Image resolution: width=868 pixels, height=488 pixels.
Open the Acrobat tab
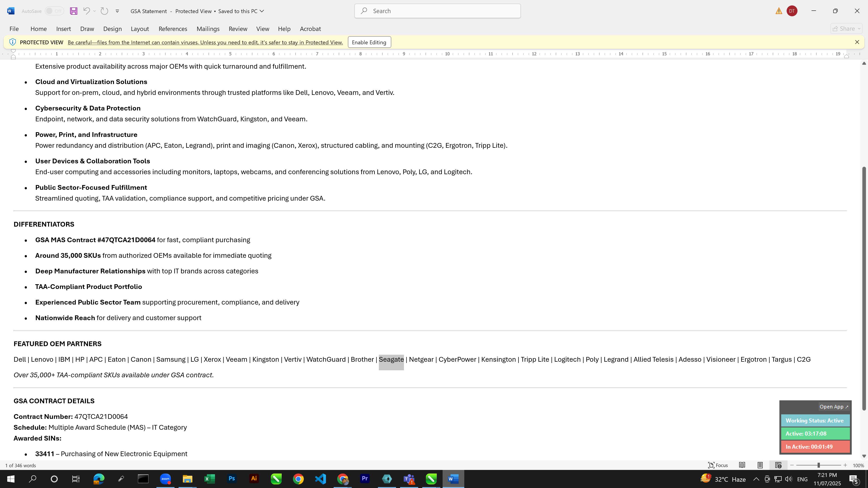click(x=310, y=29)
